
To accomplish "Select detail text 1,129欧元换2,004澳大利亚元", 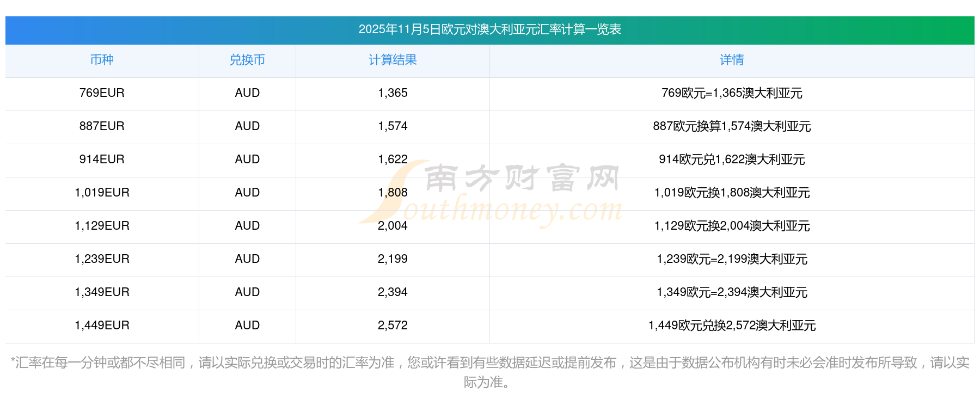I will point(732,226).
